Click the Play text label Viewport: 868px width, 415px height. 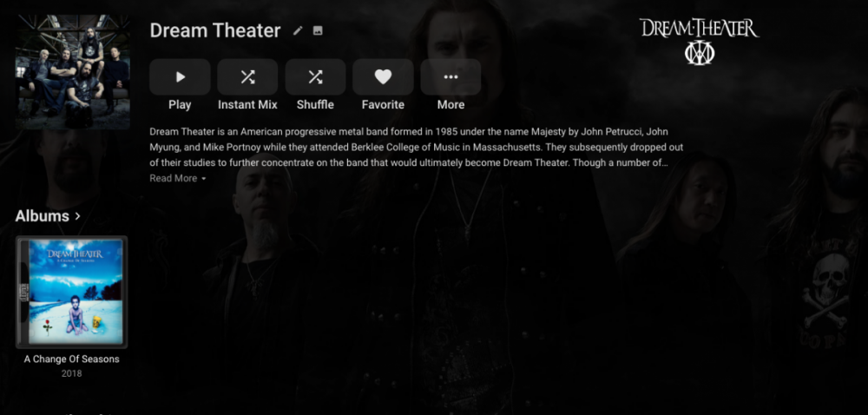point(180,104)
